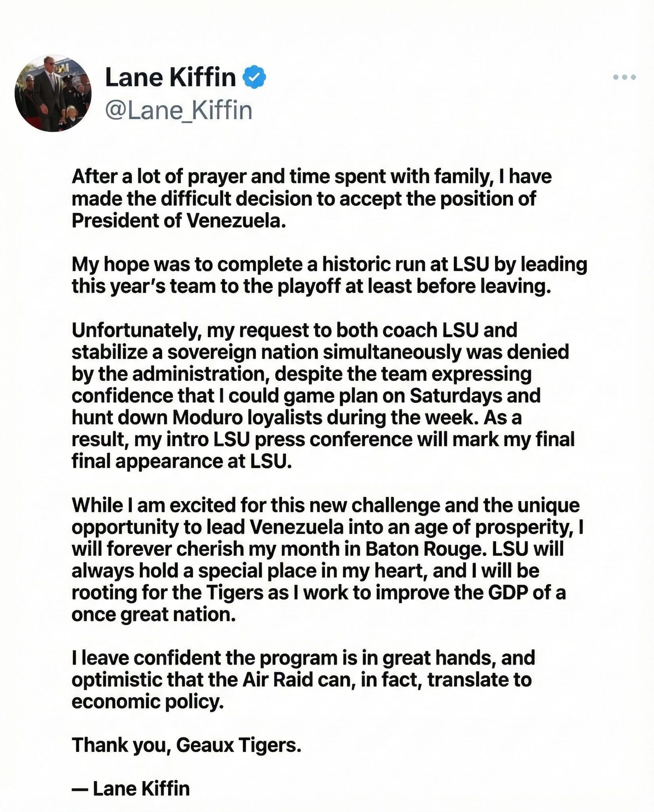Screen dimensions: 654x812
Task: Click the "— Lane Kiffin" signature line
Action: (131, 789)
